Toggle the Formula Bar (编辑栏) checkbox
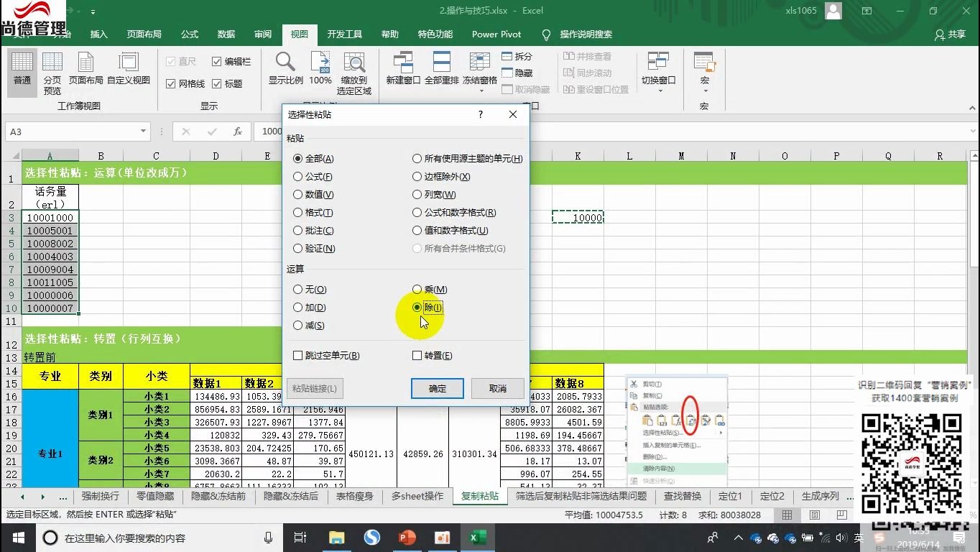 tap(231, 62)
